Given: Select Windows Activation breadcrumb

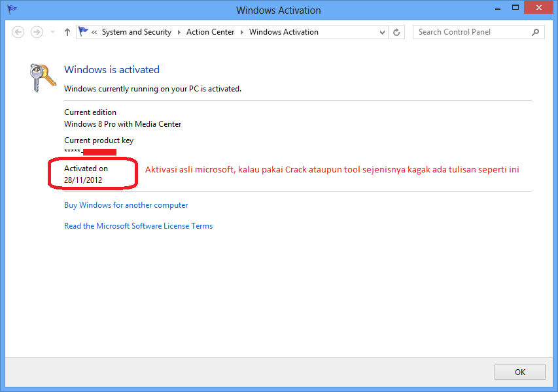Looking at the screenshot, I should (x=284, y=32).
